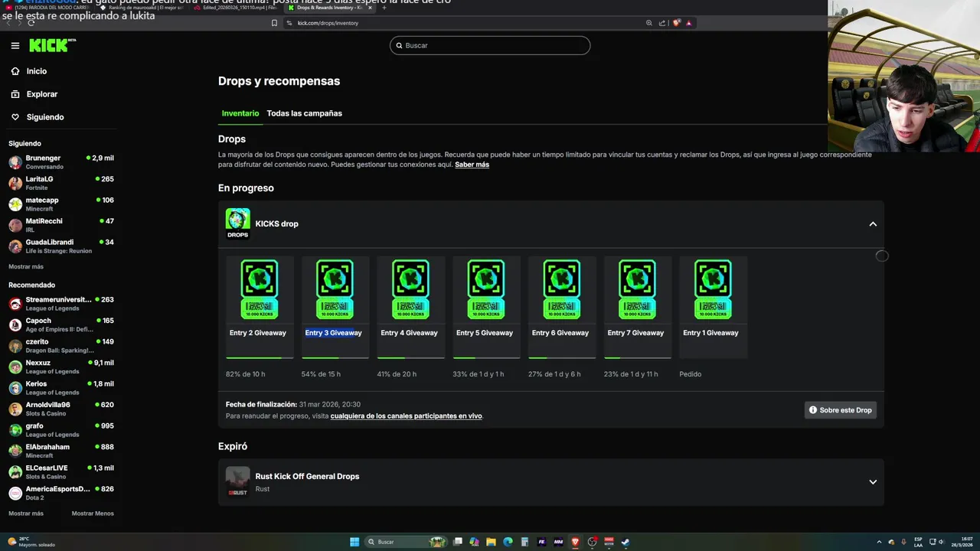Open Steam from the taskbar
The width and height of the screenshot is (980, 551).
[626, 542]
